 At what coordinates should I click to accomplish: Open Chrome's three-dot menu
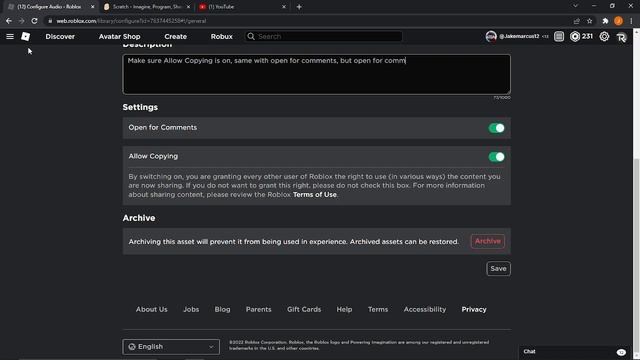[x=631, y=21]
